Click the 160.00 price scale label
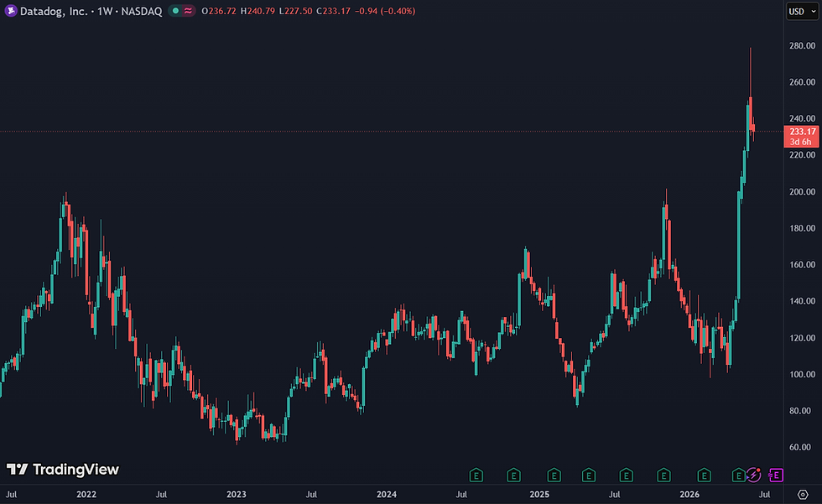822x504 pixels. 802,264
